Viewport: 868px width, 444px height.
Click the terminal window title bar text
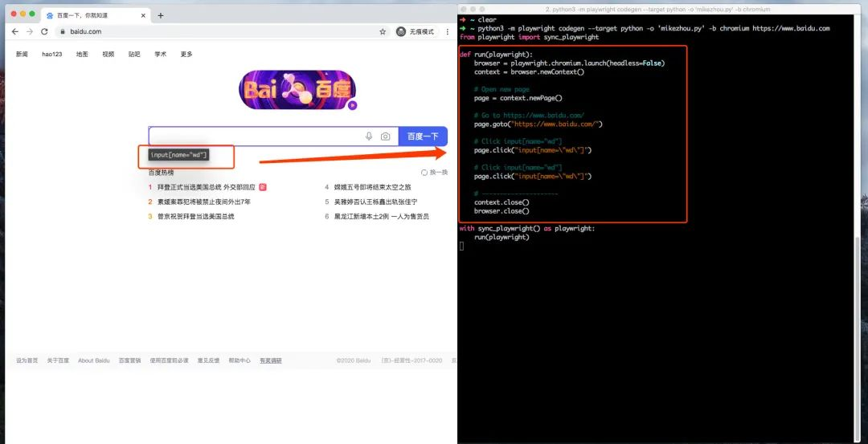tap(657, 10)
